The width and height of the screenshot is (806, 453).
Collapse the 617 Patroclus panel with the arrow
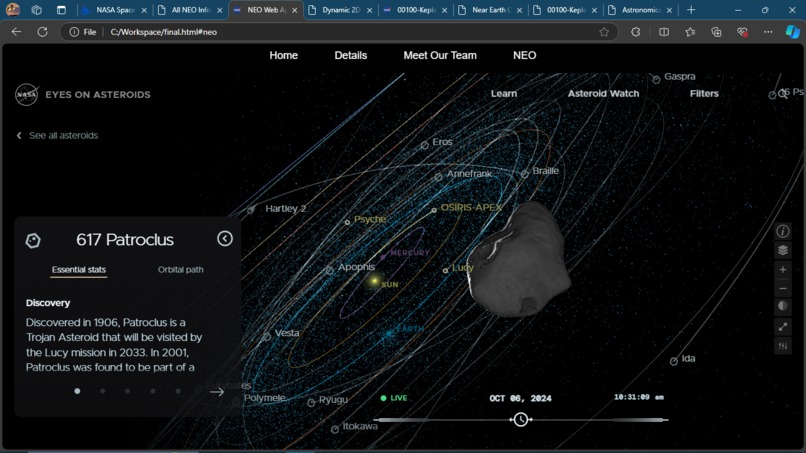coord(225,239)
